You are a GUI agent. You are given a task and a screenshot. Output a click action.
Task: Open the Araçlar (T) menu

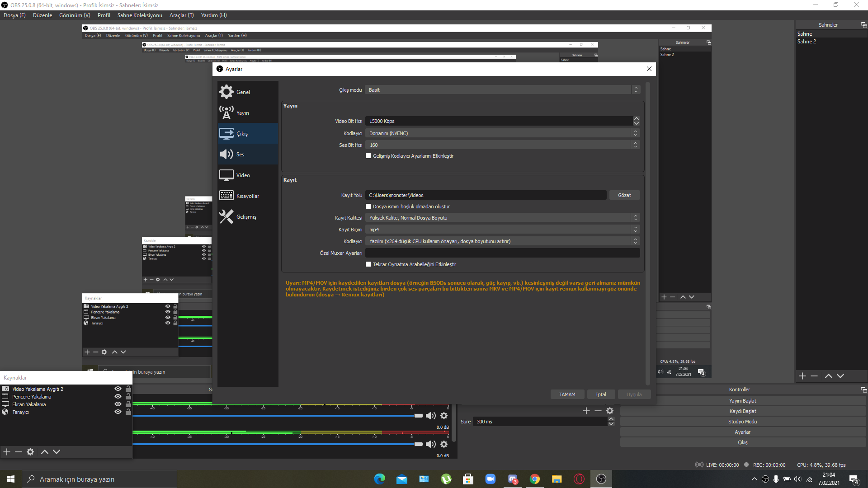(x=181, y=15)
